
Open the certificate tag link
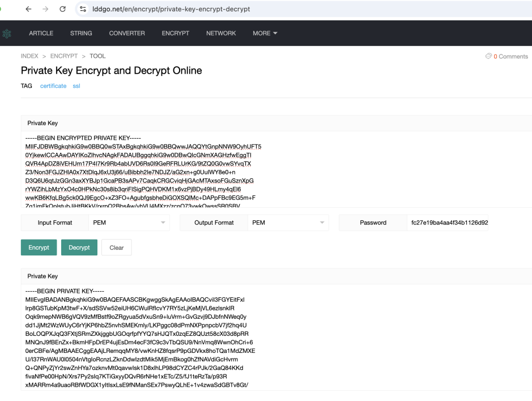[x=53, y=86]
